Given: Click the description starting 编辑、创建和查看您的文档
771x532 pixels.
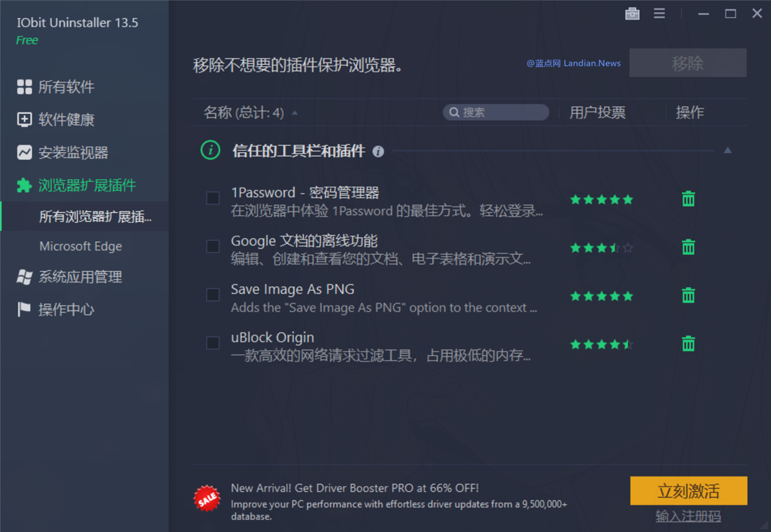Looking at the screenshot, I should tap(381, 259).
